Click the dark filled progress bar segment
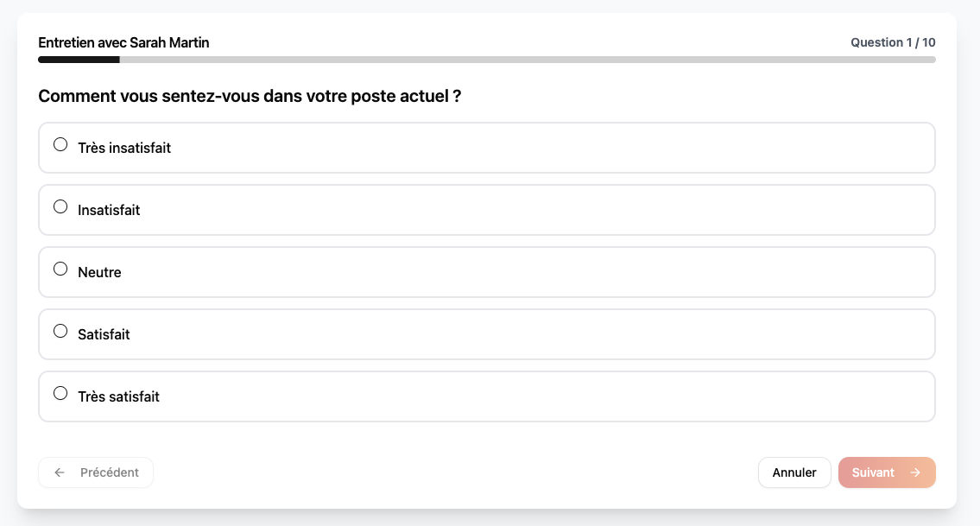Screen dimensions: 980x526 tap(79, 60)
